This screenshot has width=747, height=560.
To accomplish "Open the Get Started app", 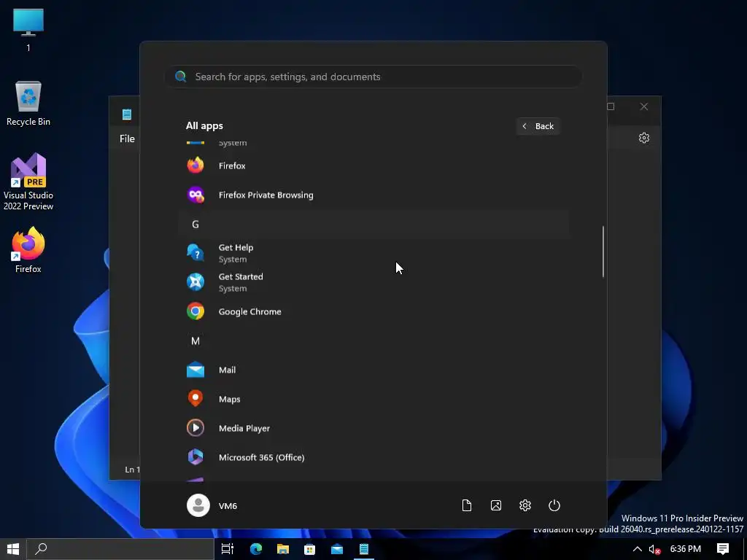I will click(x=373, y=282).
